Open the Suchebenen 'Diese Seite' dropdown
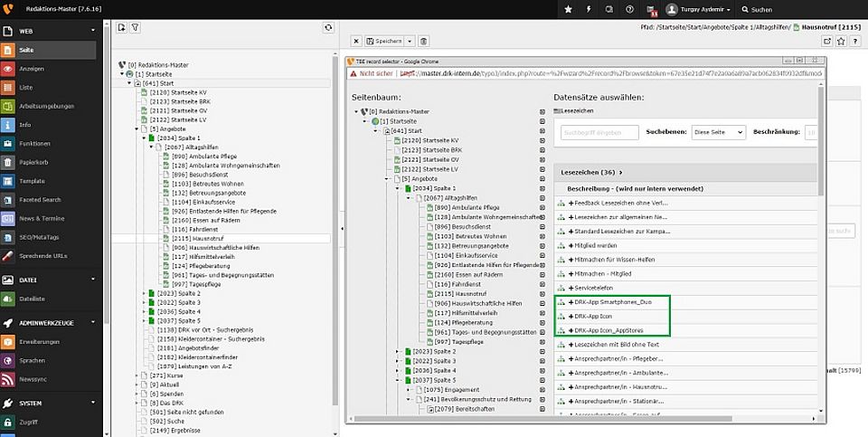The height and width of the screenshot is (437, 868). 718,132
